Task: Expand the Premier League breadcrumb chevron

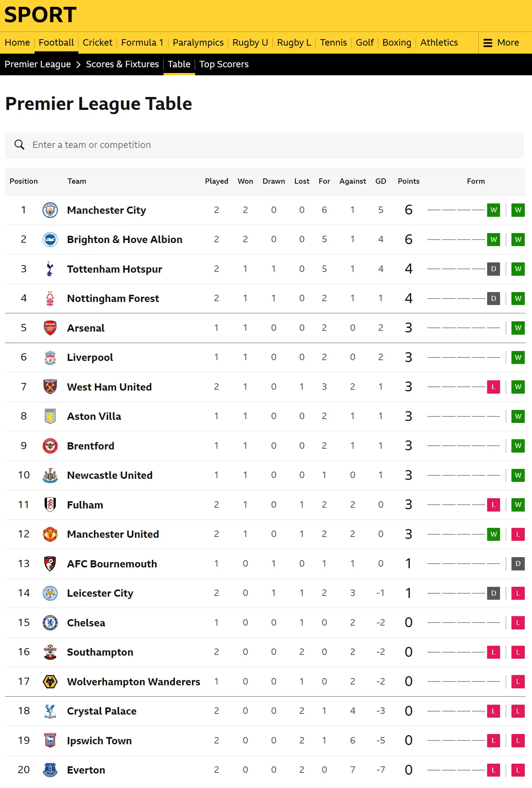Action: click(x=78, y=65)
